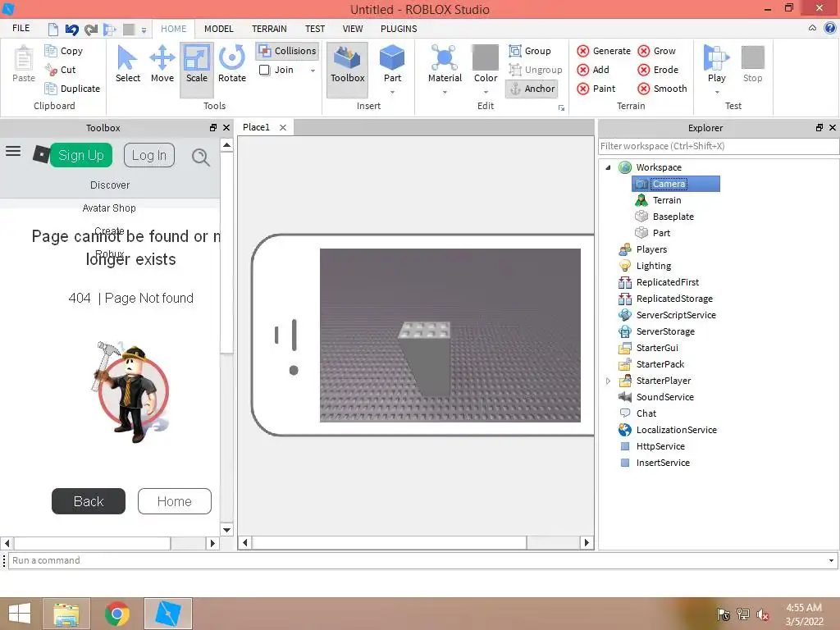
Task: Activate the Rotate tool
Action: tap(232, 64)
